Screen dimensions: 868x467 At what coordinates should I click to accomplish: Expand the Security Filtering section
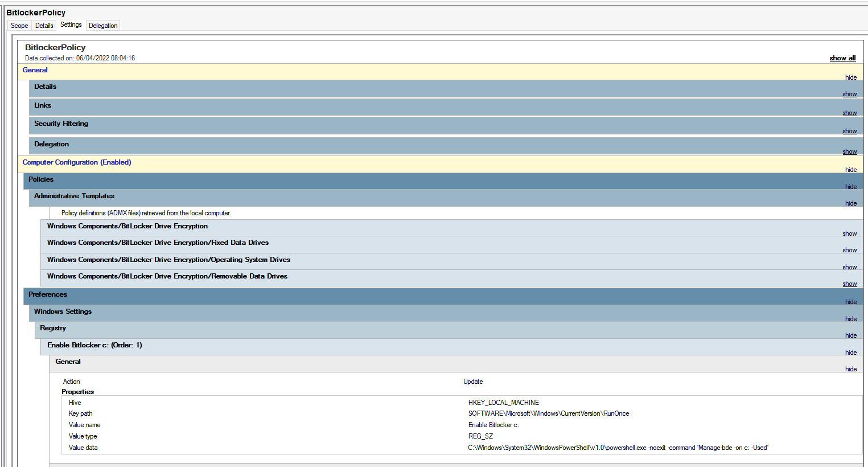coord(849,130)
